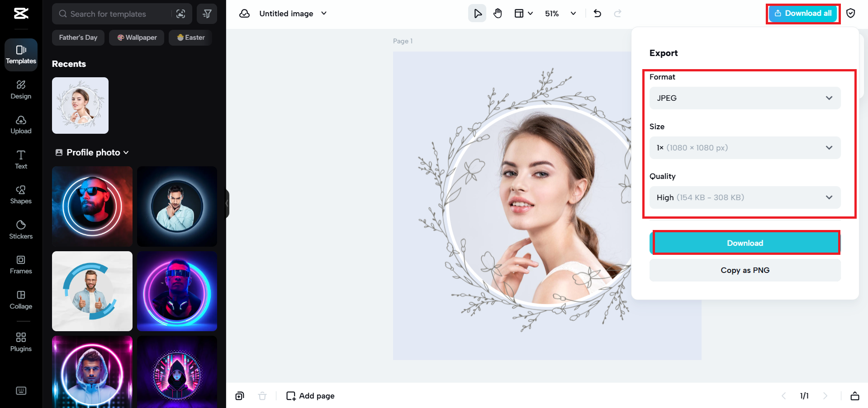Choose the thumbs-up man template
The width and height of the screenshot is (868, 408).
pos(92,291)
